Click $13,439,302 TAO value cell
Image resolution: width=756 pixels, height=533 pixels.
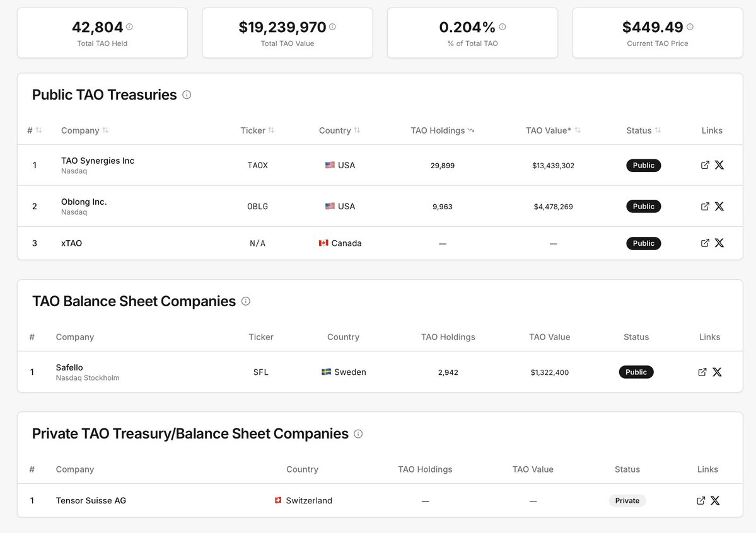(x=553, y=166)
